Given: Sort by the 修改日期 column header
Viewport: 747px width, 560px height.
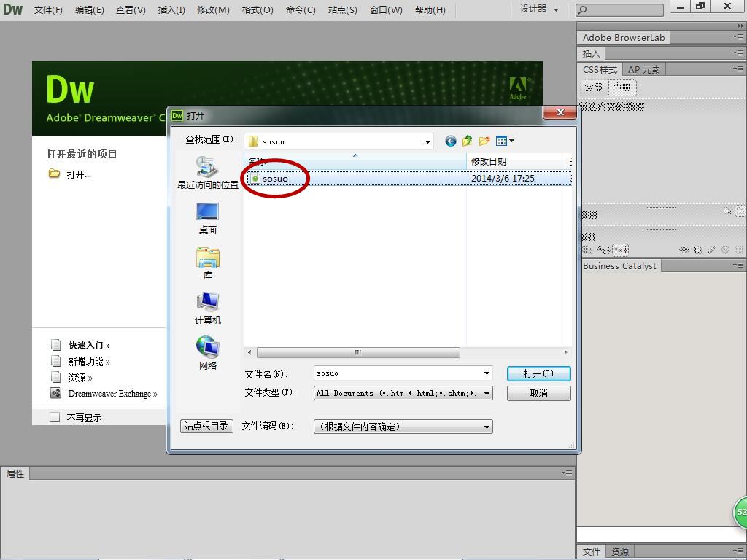Looking at the screenshot, I should click(516, 161).
